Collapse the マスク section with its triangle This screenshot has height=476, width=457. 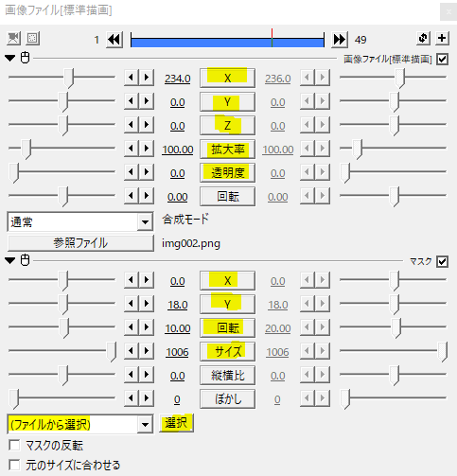(x=10, y=261)
